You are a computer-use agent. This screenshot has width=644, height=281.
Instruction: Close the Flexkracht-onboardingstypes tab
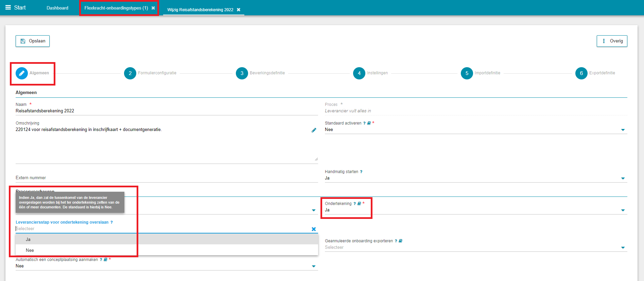tap(153, 8)
